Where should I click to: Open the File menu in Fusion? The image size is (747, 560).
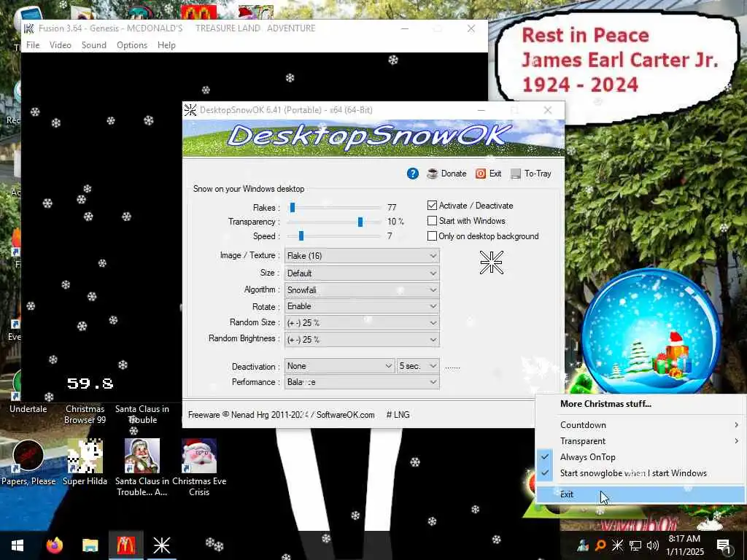click(x=33, y=45)
